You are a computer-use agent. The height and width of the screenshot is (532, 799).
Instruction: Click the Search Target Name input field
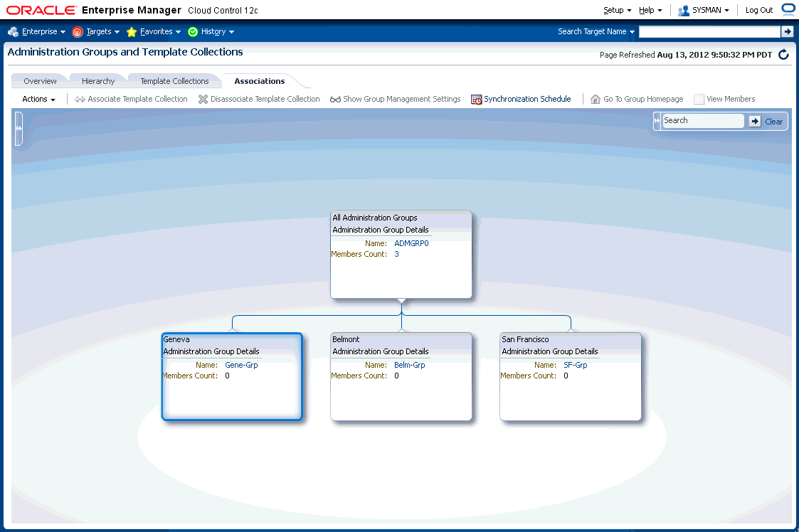click(x=709, y=31)
